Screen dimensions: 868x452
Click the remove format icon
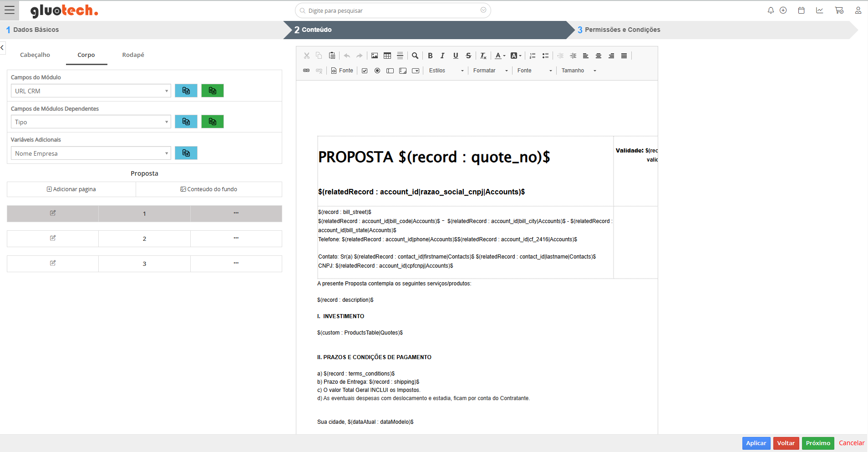[x=483, y=56]
